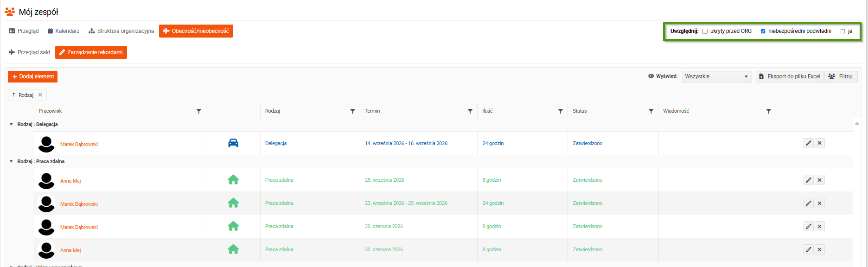Click the Status column filter icon
Screen dimensions: 868x267
point(651,111)
